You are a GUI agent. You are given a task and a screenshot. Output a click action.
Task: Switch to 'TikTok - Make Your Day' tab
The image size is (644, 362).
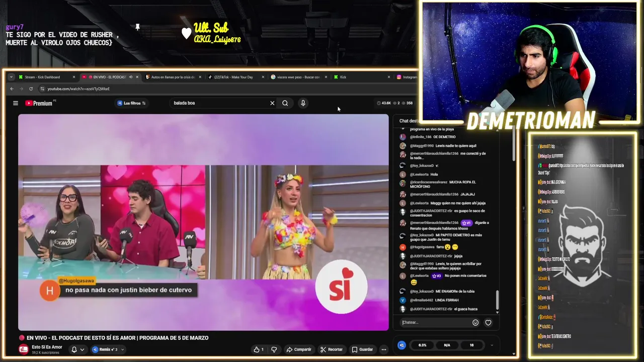[x=235, y=77]
